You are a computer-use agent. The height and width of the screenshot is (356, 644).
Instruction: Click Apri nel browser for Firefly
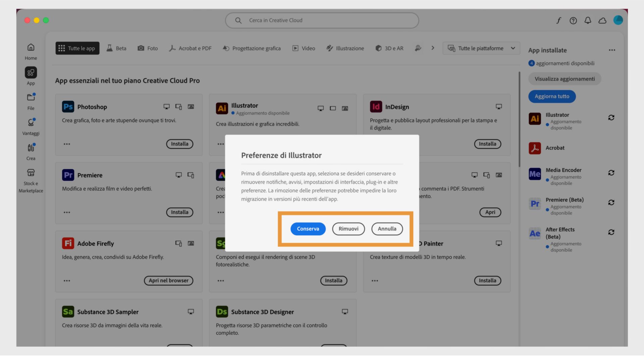click(168, 281)
